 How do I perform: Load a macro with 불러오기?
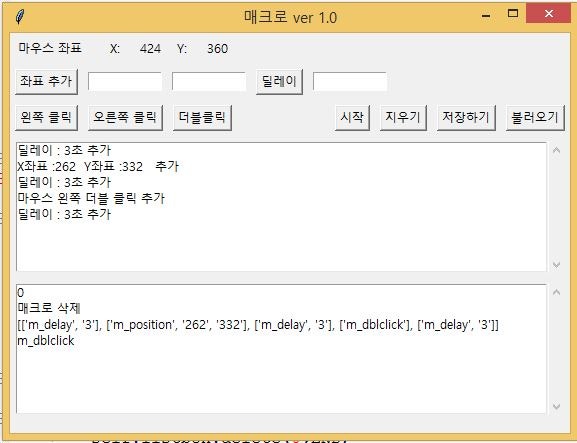535,118
